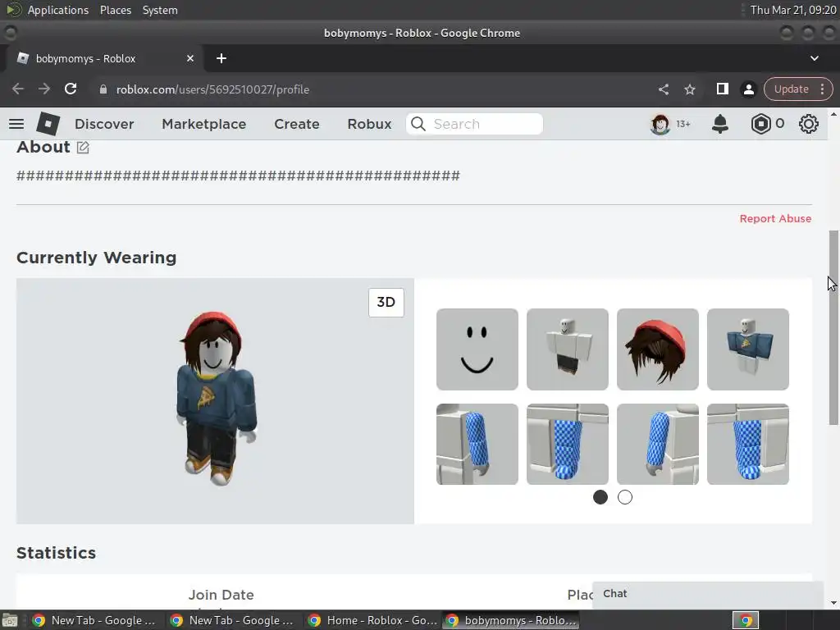Open the notifications bell
Image resolution: width=840 pixels, height=630 pixels.
click(x=719, y=124)
